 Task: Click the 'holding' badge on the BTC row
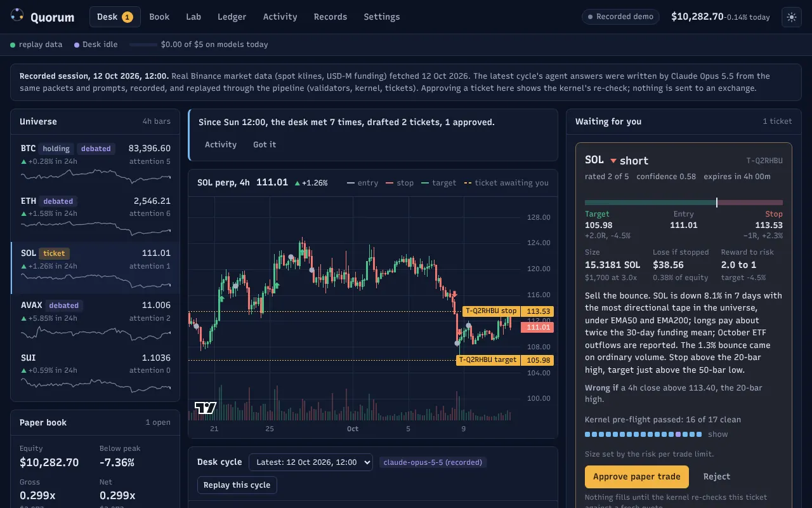coord(56,149)
